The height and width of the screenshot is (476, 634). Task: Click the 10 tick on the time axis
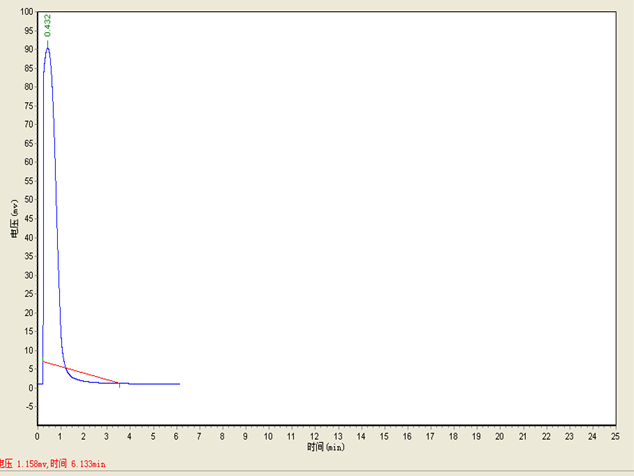[268, 437]
